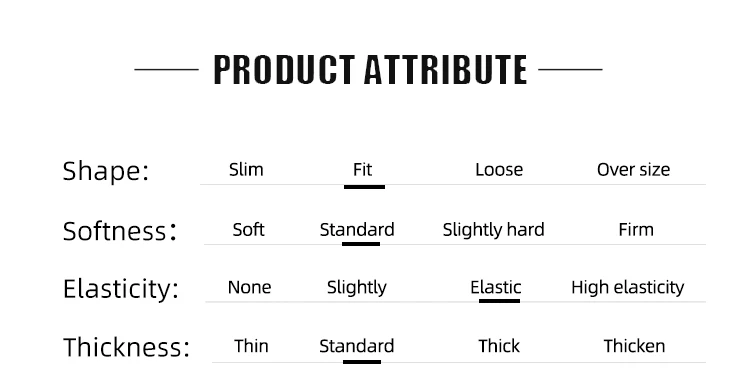Pick the Over size shape option
Viewport: 750px width, 392px height.
[633, 170]
